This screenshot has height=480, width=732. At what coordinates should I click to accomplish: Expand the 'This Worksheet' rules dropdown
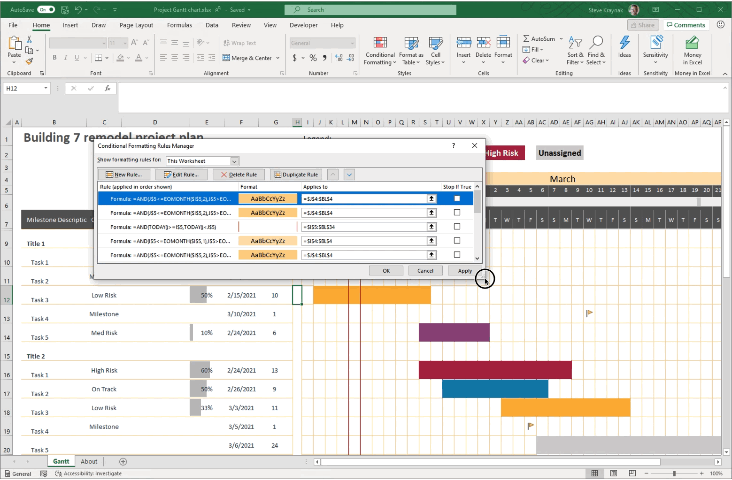point(235,160)
